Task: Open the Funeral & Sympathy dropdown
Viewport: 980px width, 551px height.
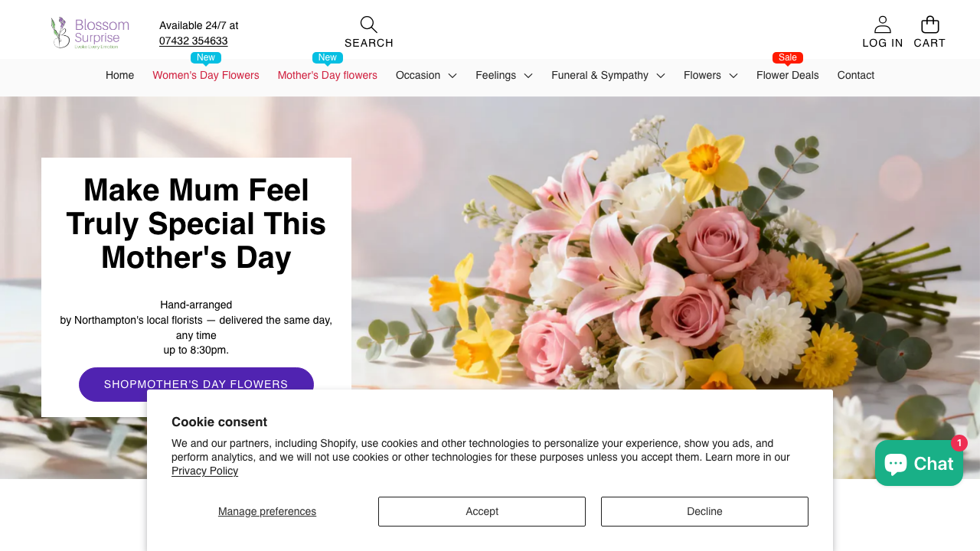Action: [x=607, y=75]
